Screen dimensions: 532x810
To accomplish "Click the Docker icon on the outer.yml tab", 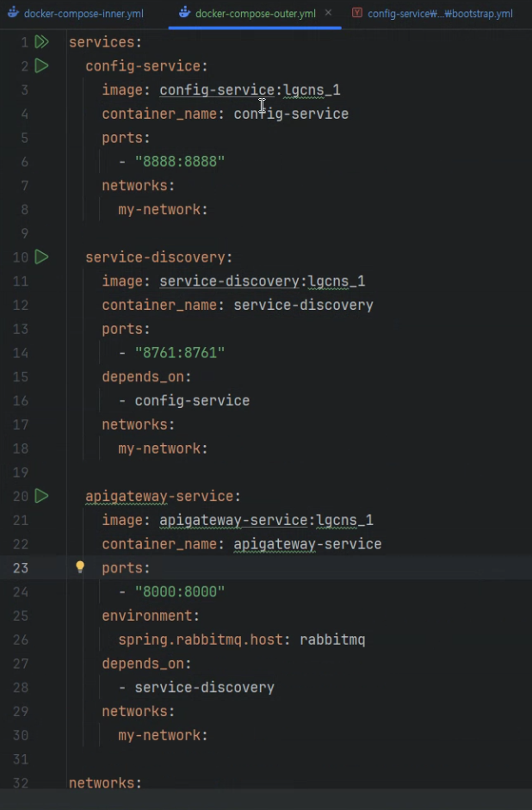I will click(x=184, y=12).
